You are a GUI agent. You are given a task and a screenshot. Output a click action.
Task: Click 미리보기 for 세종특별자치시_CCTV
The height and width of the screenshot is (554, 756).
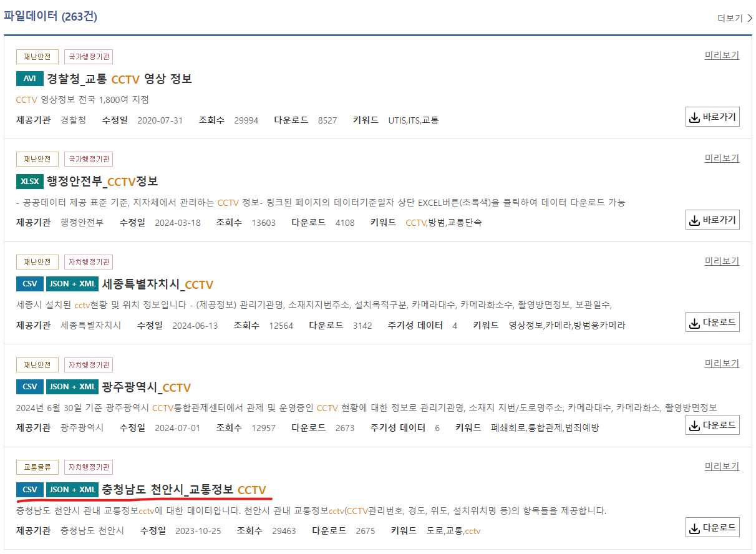tap(722, 261)
